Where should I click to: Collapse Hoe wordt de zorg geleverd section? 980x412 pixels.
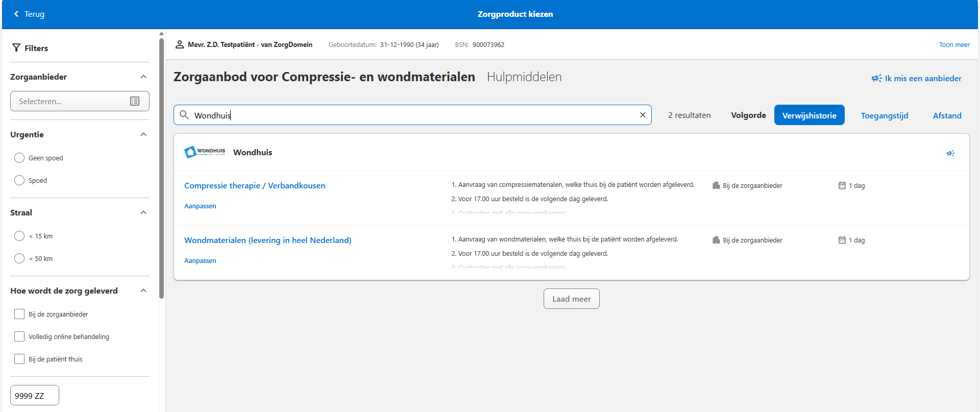pos(143,290)
